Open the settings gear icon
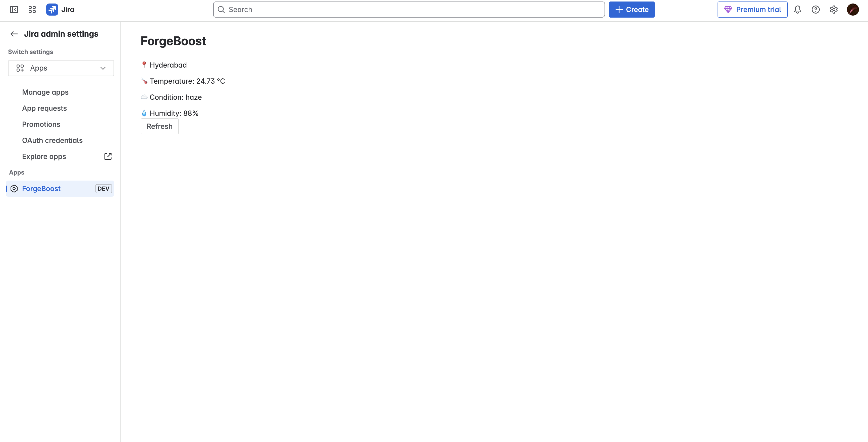868x442 pixels. tap(834, 10)
